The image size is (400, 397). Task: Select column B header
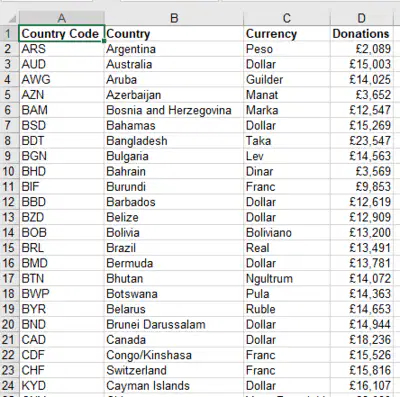click(174, 18)
